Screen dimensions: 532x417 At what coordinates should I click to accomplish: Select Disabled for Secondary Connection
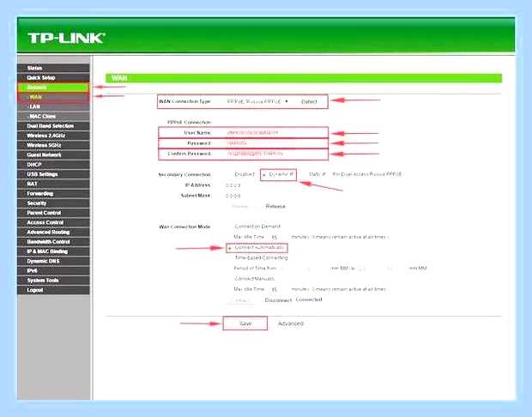[x=244, y=174]
